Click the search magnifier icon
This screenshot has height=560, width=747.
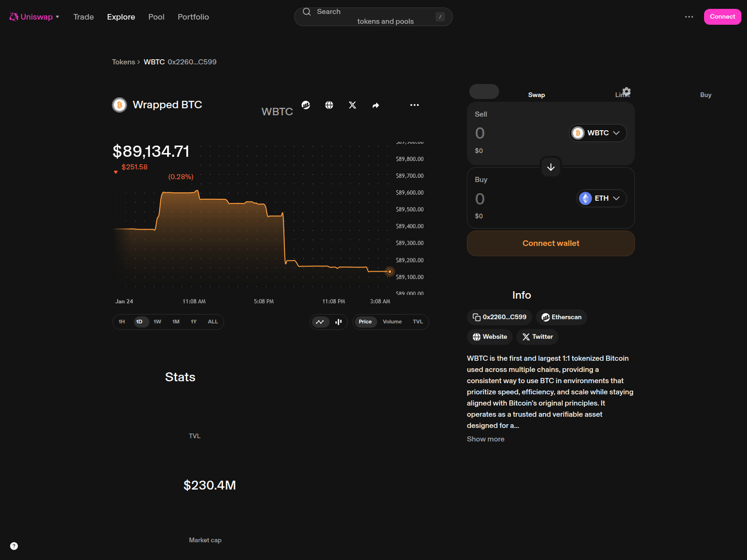[307, 12]
